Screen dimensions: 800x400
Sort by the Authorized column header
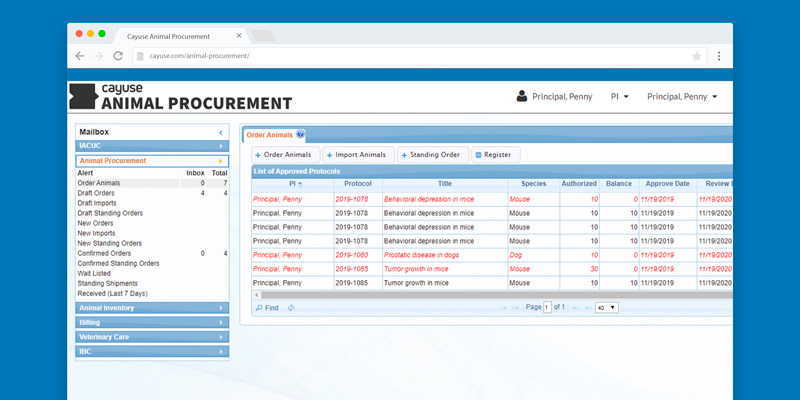tap(579, 184)
